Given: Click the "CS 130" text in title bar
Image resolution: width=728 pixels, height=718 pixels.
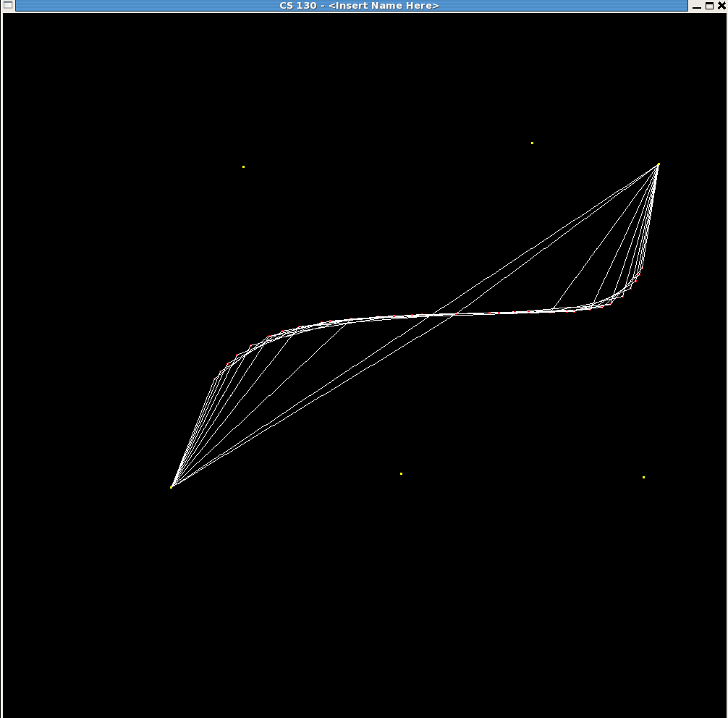Looking at the screenshot, I should coord(297,6).
